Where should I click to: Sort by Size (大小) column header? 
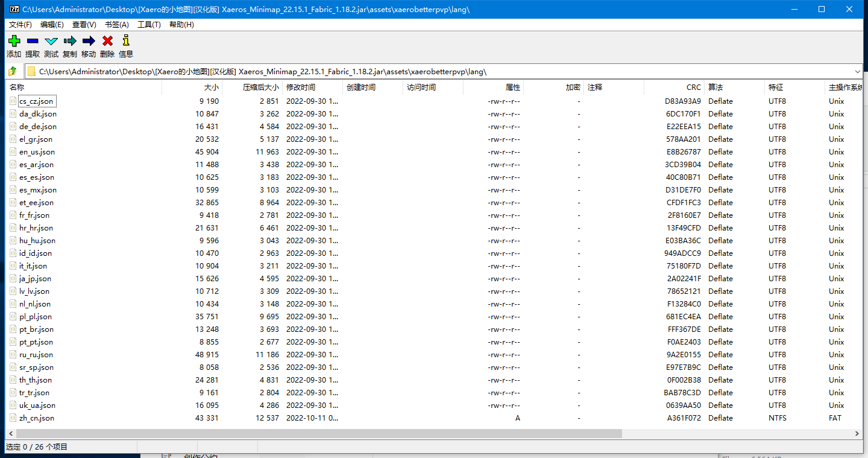(x=192, y=87)
